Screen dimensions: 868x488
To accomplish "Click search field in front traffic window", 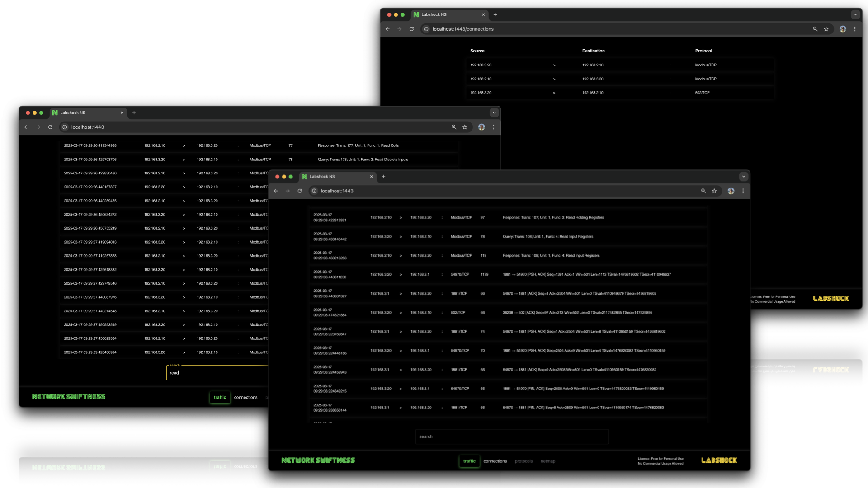I will (x=512, y=436).
